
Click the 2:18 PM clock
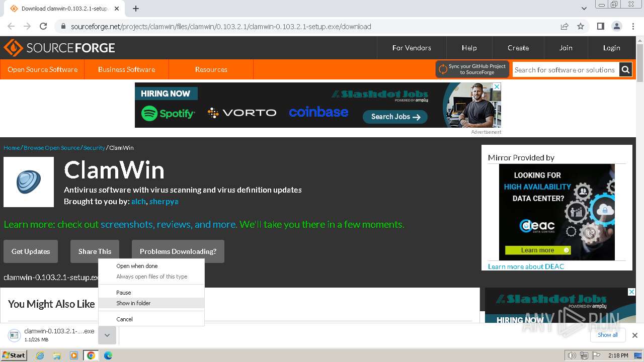tap(618, 355)
